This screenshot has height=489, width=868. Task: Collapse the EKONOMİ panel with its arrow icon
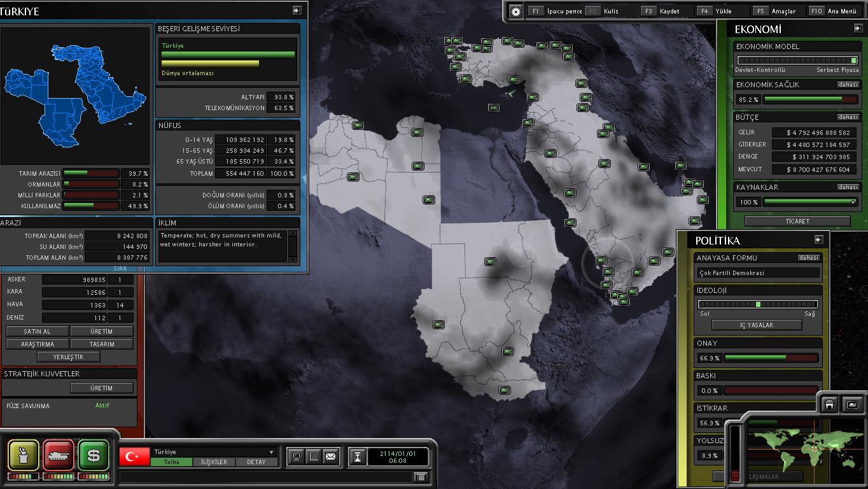pos(858,29)
